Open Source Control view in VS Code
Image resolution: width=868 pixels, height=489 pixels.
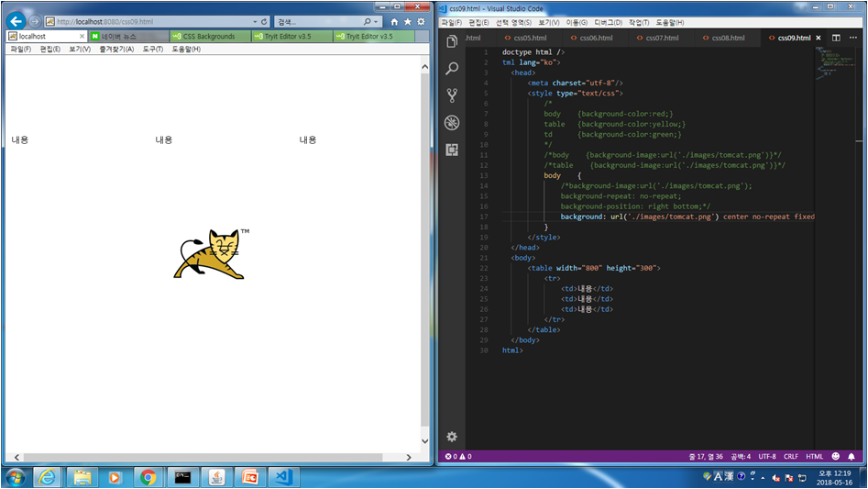tap(452, 95)
